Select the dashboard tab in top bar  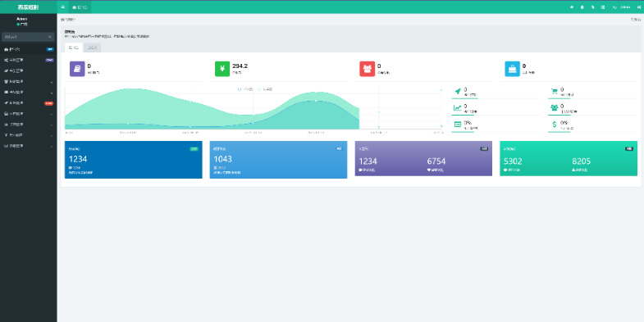click(80, 7)
